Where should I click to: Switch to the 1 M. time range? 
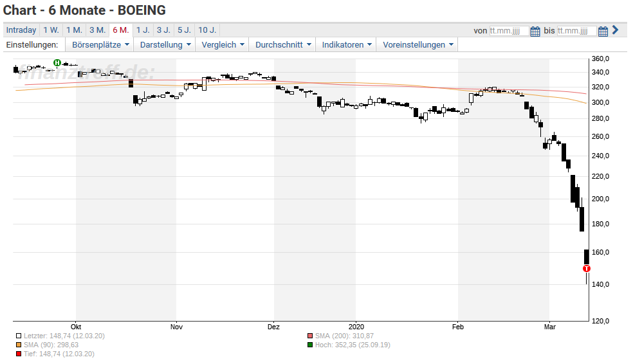pyautogui.click(x=74, y=30)
